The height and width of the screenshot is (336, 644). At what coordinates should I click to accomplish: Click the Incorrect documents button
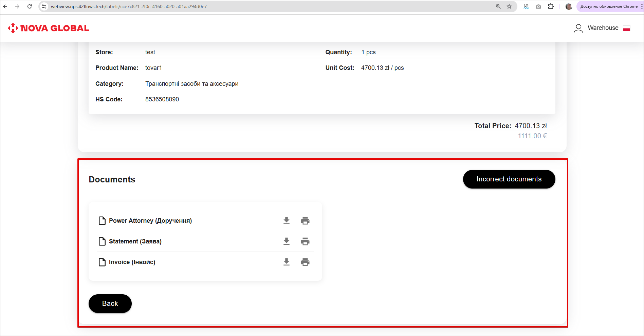click(509, 179)
